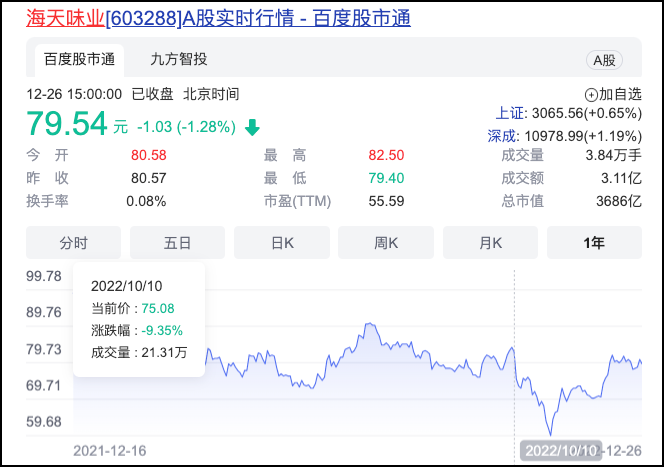The image size is (664, 467).
Task: Click the 市盈(TTM) value 55.59
Action: tap(386, 201)
